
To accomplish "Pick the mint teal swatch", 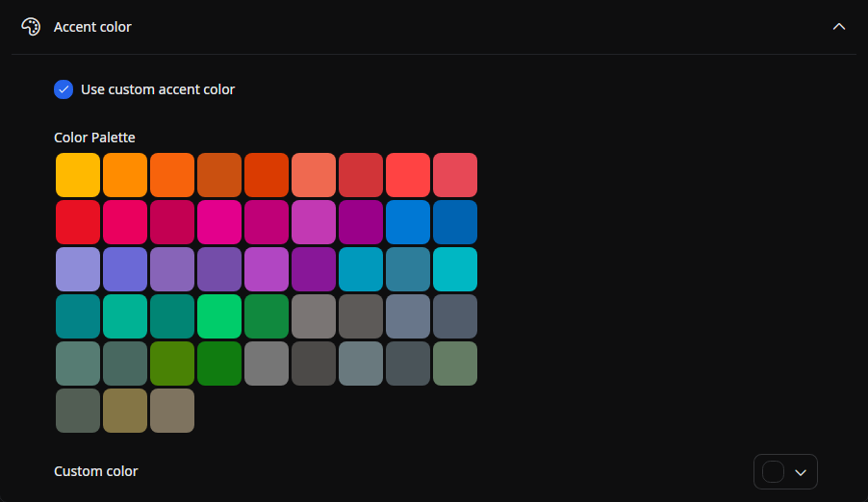I will (125, 316).
